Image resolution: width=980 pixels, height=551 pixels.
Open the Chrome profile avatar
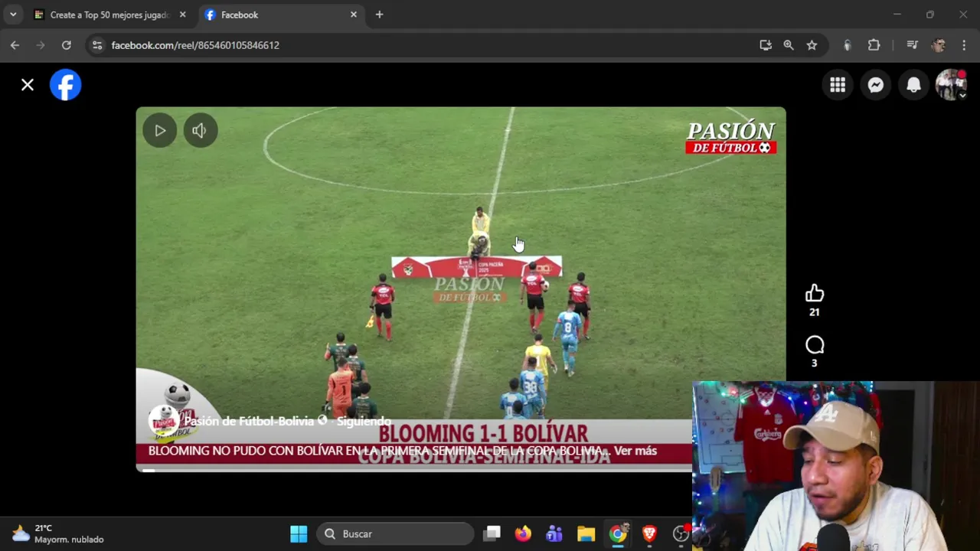pos(938,45)
